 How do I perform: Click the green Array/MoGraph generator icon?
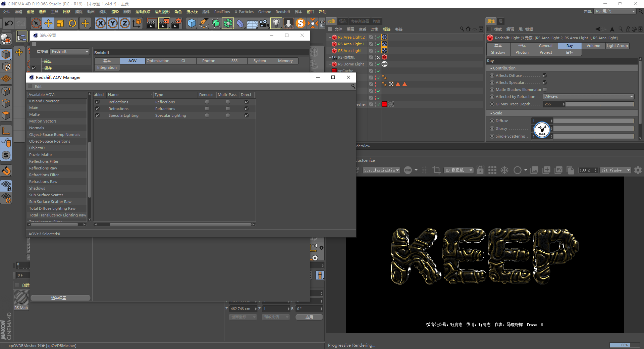[x=228, y=23]
